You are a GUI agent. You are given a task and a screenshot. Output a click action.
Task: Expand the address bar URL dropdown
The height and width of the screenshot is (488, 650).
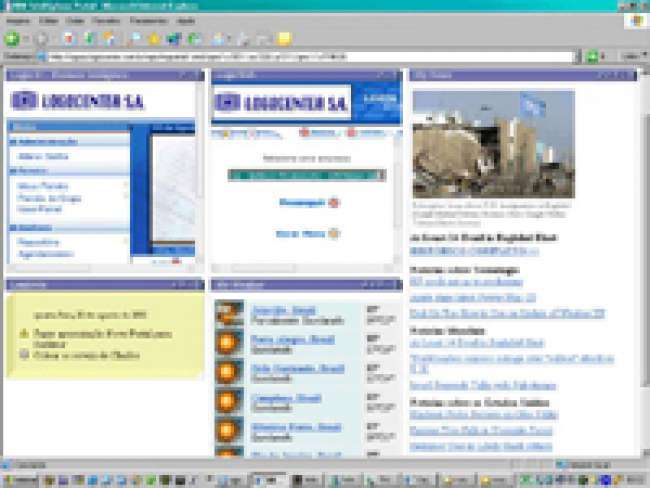tap(578, 56)
